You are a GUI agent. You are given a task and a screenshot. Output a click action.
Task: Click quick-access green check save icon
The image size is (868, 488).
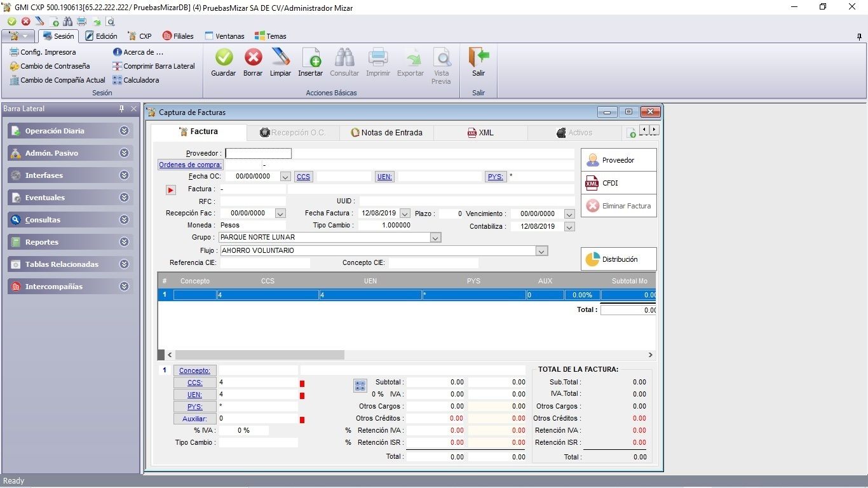12,22
